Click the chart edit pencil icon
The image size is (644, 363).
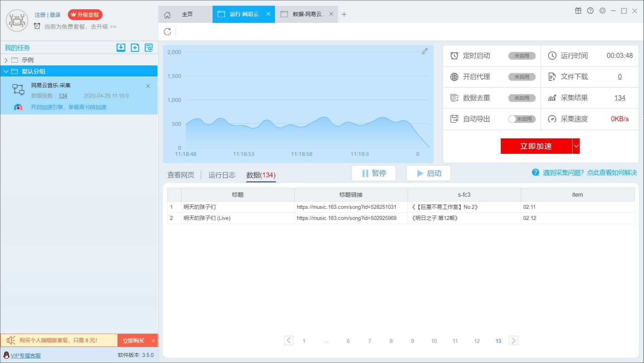click(425, 51)
